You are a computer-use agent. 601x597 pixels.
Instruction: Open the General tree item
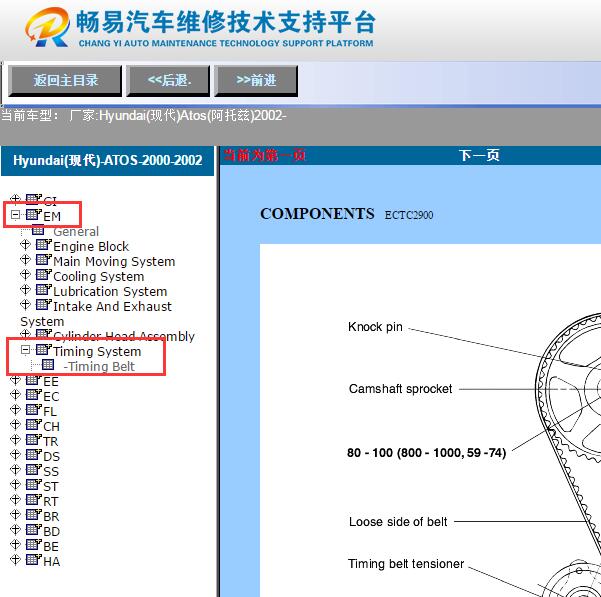76,231
